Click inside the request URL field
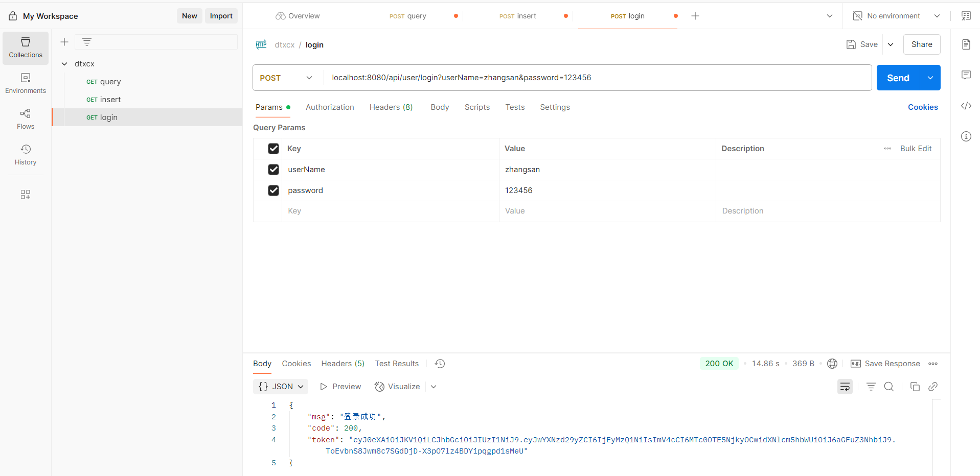 point(562,78)
